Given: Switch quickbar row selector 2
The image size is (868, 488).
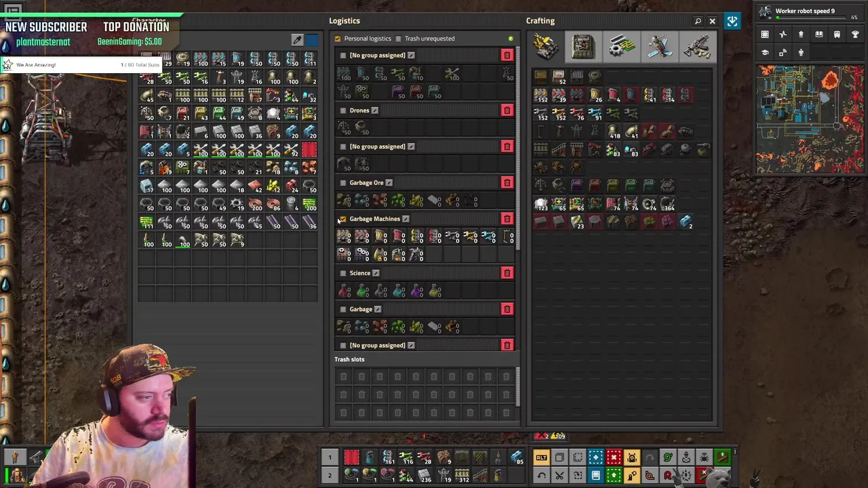Looking at the screenshot, I should [330, 476].
